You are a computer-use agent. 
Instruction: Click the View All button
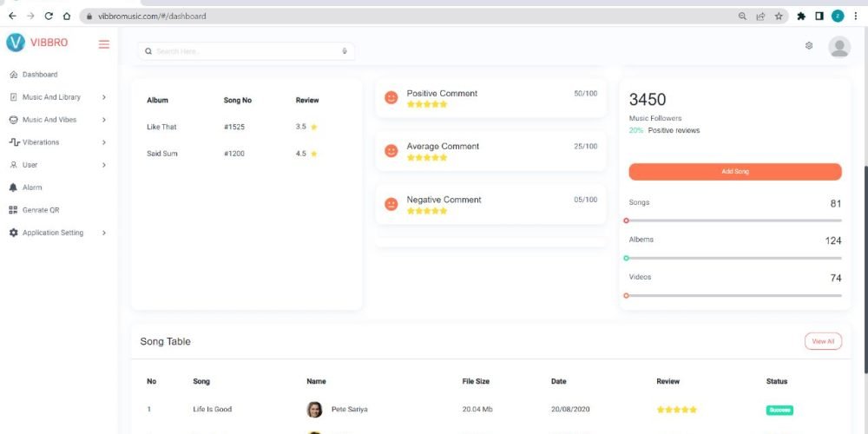[822, 342]
